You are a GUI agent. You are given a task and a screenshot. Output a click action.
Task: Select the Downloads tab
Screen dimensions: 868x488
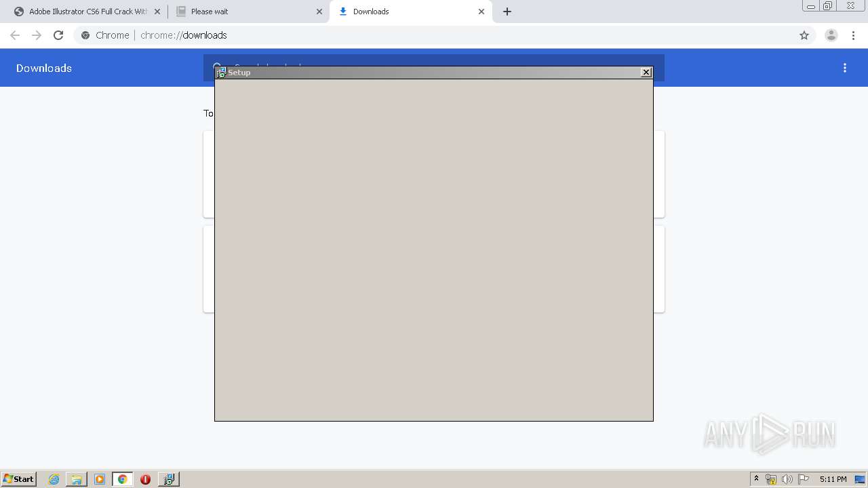[410, 12]
